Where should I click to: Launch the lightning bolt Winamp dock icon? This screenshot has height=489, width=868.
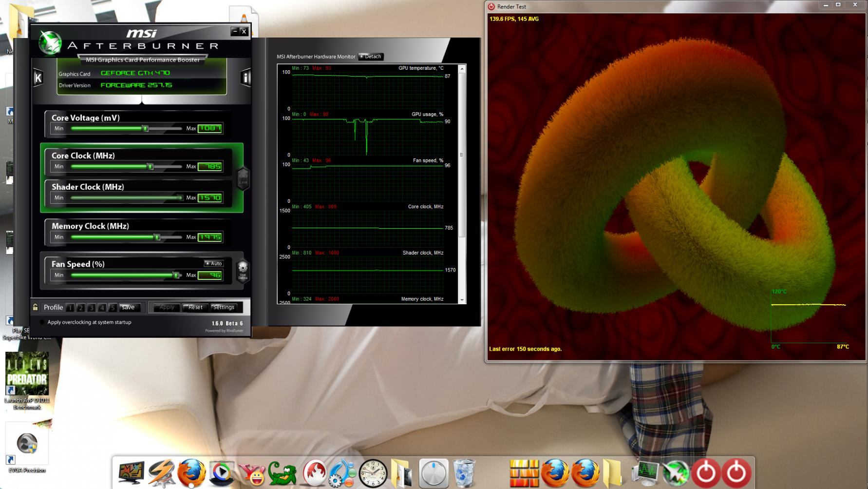click(x=161, y=473)
